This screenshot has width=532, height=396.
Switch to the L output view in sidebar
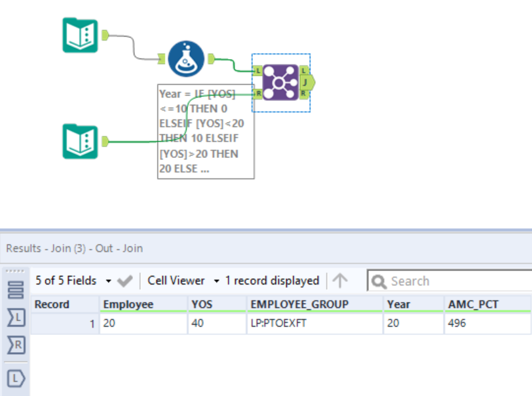point(16,378)
